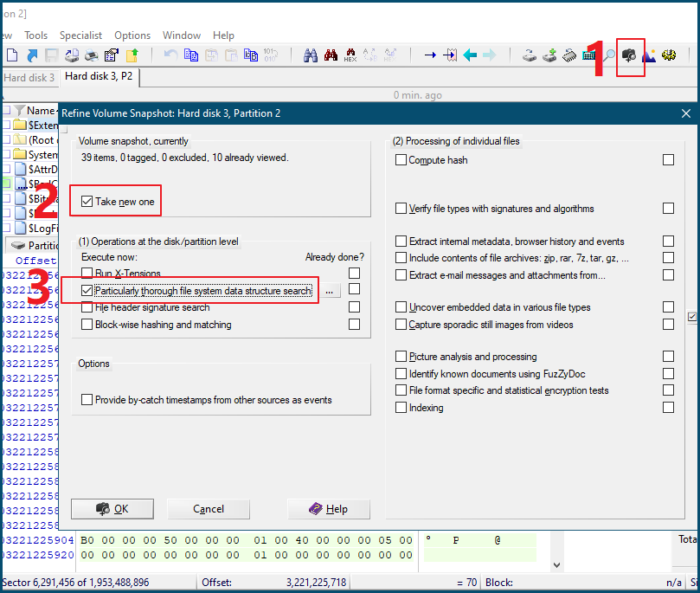Open the '...' settings button for thorough search
Screen dimensions: 700x593
(330, 292)
